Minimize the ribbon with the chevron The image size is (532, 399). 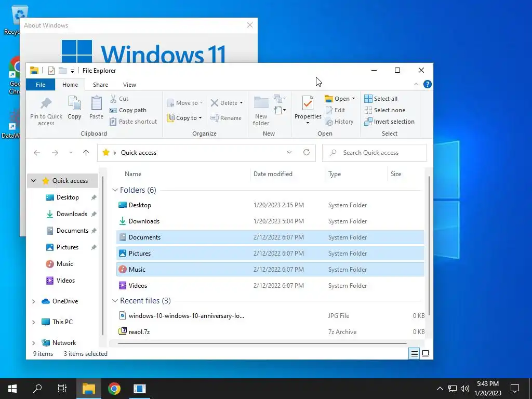[416, 85]
